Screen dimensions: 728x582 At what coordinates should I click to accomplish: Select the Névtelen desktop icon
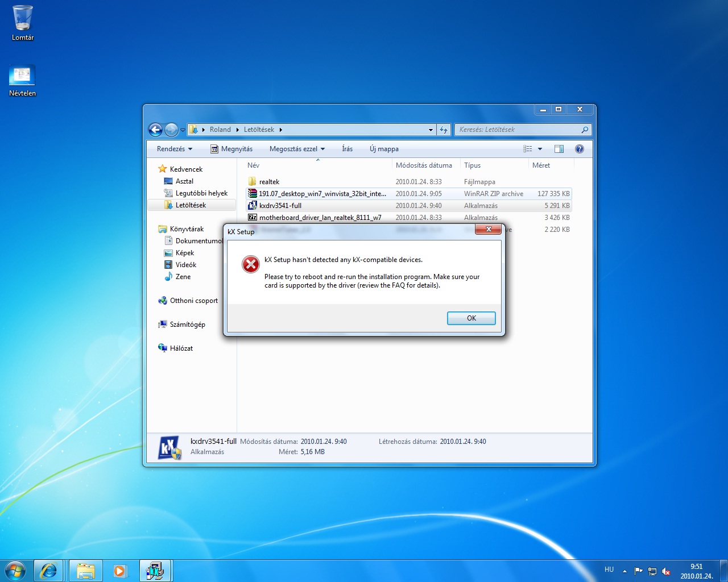[x=23, y=80]
